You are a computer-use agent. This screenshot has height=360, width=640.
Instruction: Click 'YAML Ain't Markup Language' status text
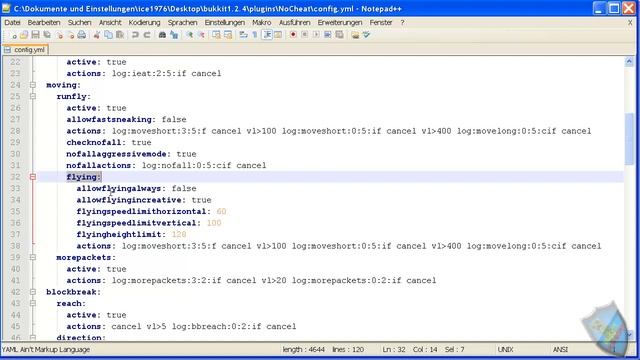coord(46,350)
